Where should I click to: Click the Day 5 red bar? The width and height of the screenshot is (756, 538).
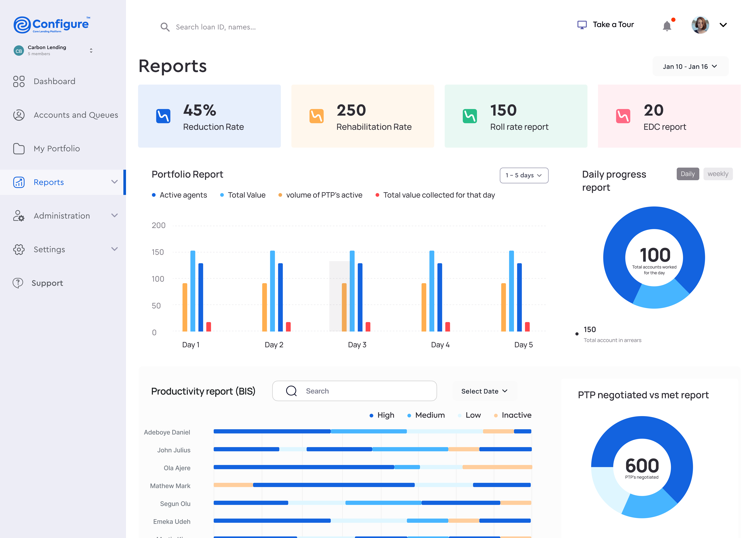pyautogui.click(x=527, y=327)
